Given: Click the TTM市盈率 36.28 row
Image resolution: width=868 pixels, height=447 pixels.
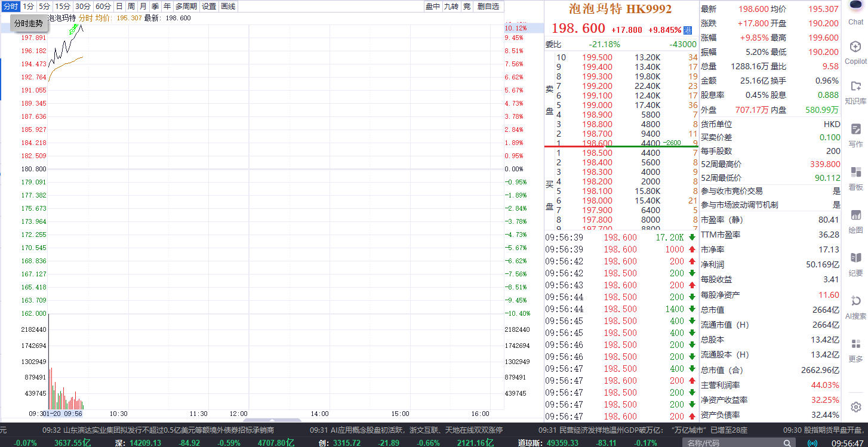Looking at the screenshot, I should tap(770, 235).
